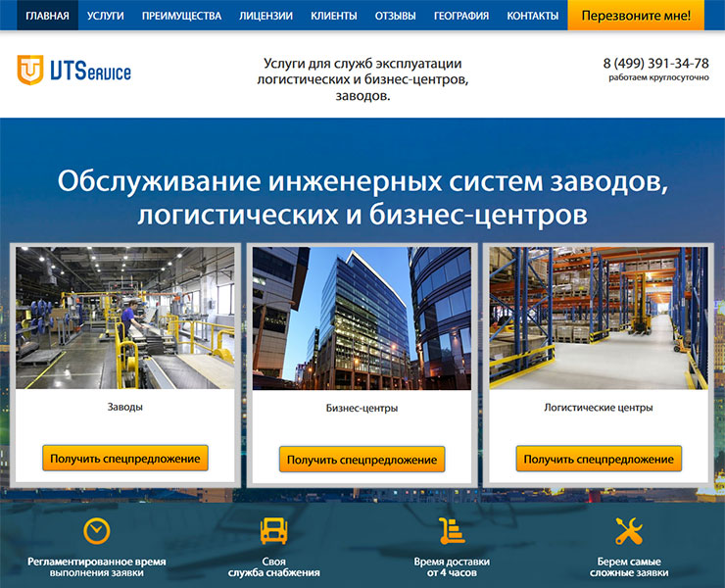Get special offer for Бизнес-центры

pyautogui.click(x=362, y=460)
